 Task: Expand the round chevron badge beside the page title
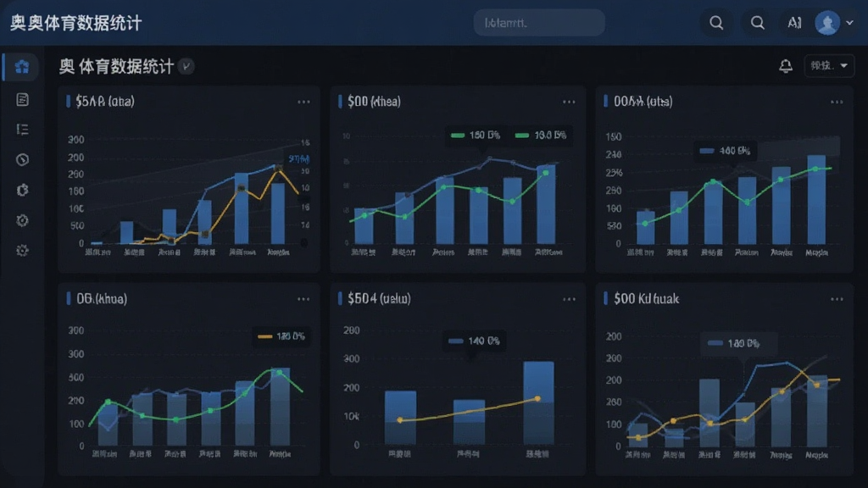(186, 66)
